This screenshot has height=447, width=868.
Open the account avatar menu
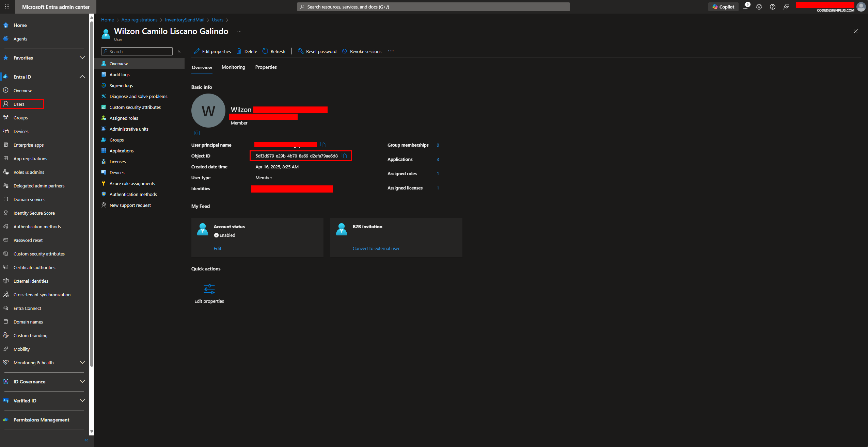(861, 7)
